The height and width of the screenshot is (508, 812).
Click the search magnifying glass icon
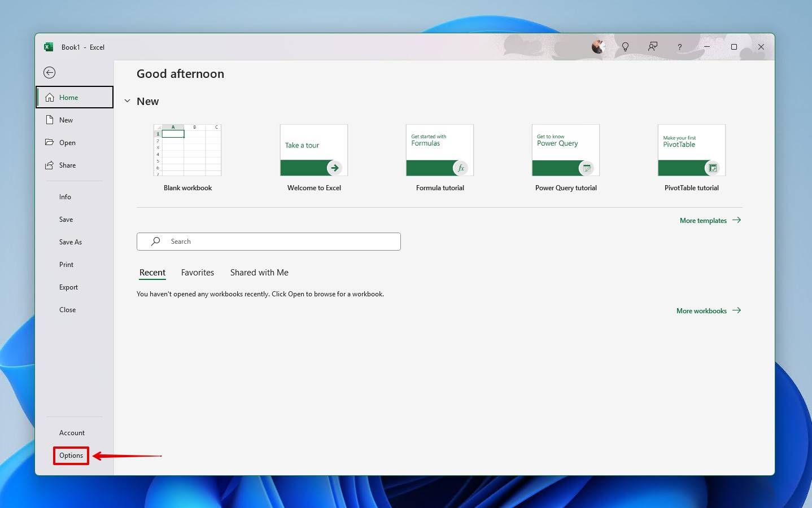155,241
